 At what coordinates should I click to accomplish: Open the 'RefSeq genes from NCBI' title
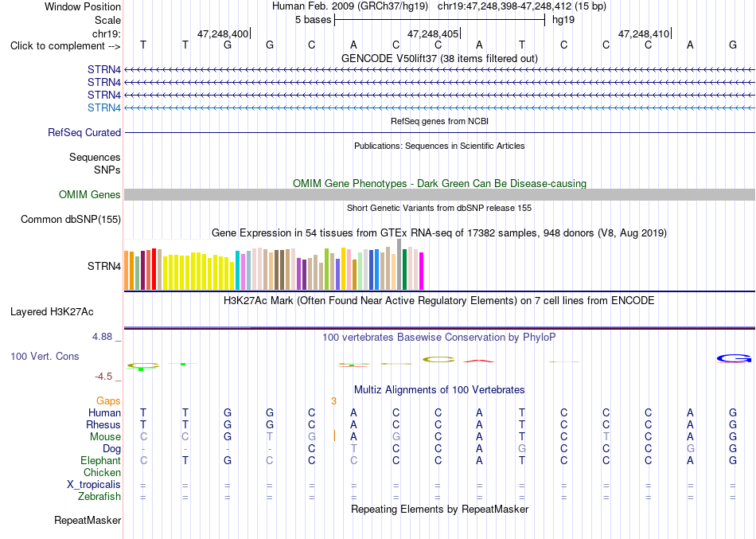tap(439, 121)
